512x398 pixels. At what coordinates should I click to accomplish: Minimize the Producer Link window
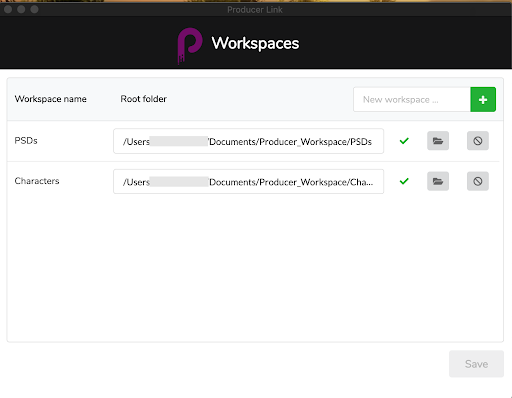tap(21, 9)
